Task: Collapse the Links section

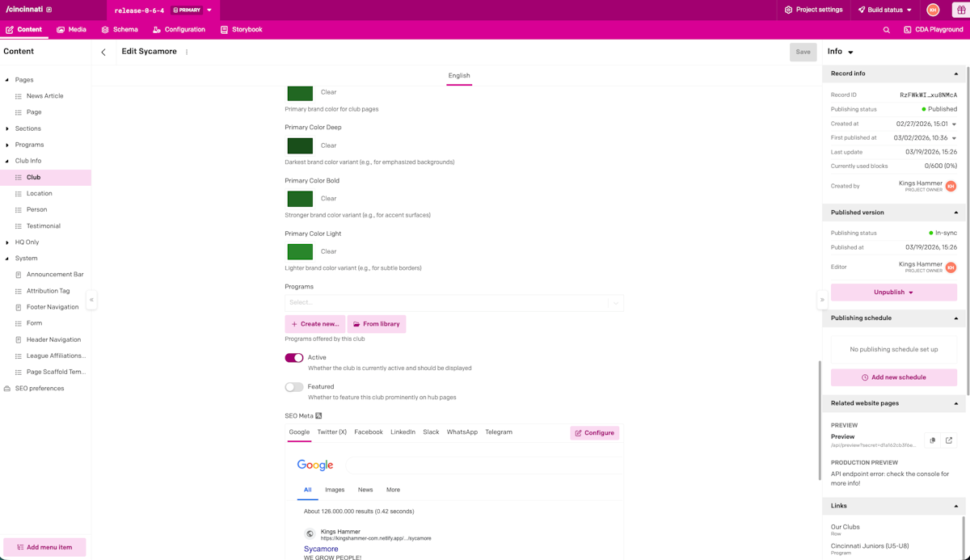Action: pos(956,506)
